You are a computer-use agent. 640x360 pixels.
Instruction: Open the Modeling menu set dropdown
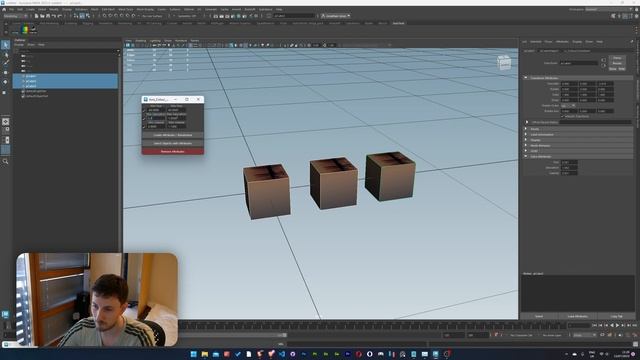tap(15, 16)
